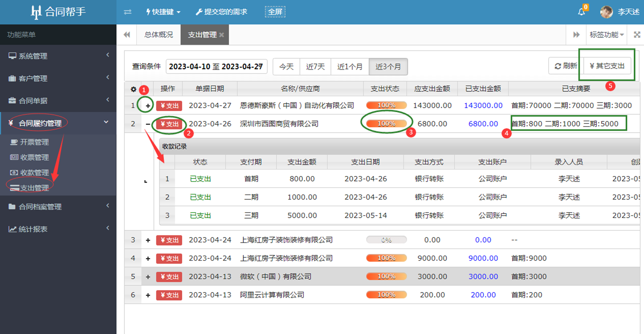The height and width of the screenshot is (334, 644).
Task: Switch to 支出管理 tab
Action: pos(202,35)
